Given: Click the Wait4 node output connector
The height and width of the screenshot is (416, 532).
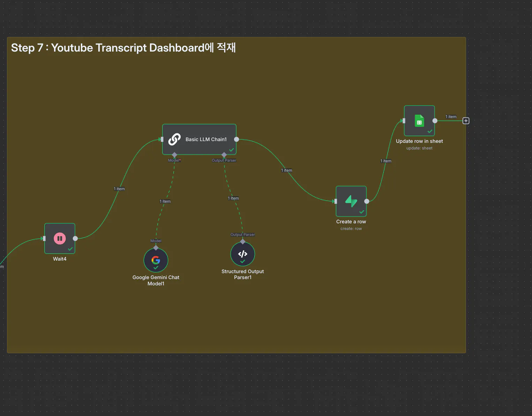Looking at the screenshot, I should click(x=75, y=238).
